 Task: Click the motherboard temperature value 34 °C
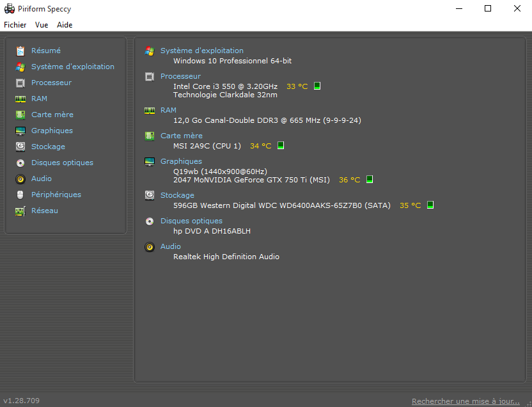261,146
